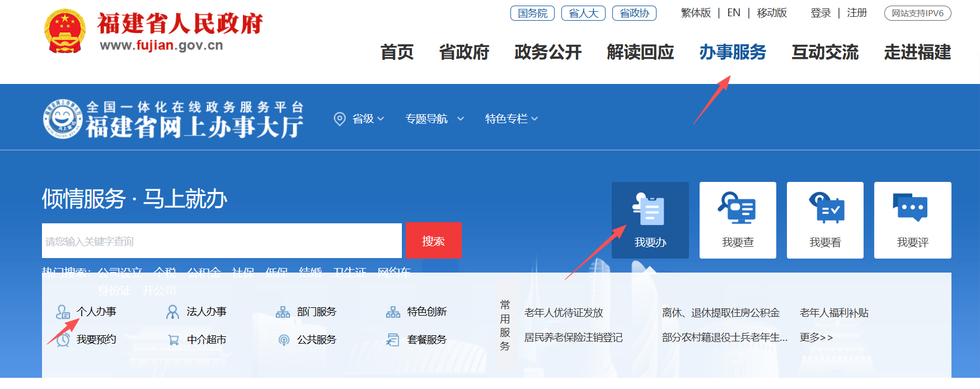Click the 我要预约 clock icon
The height and width of the screenshot is (389, 980).
63,340
